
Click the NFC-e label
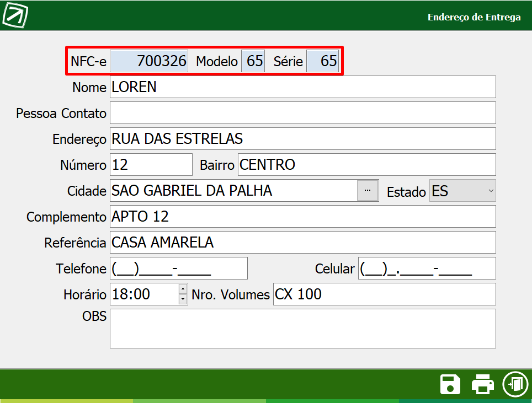[x=88, y=62]
